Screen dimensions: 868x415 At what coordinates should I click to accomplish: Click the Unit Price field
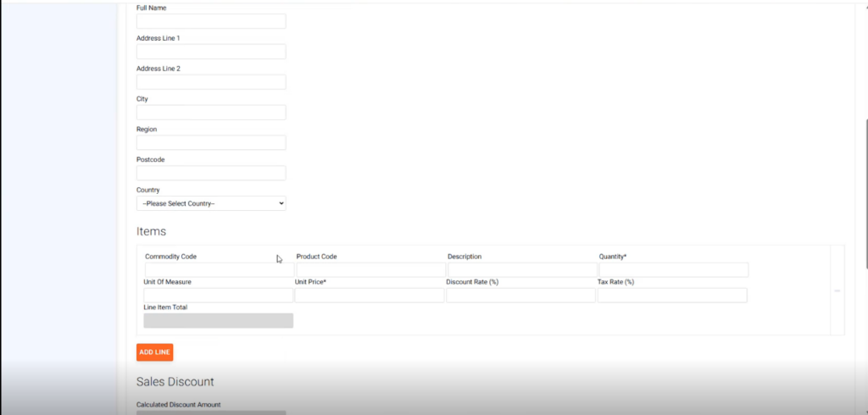point(369,296)
